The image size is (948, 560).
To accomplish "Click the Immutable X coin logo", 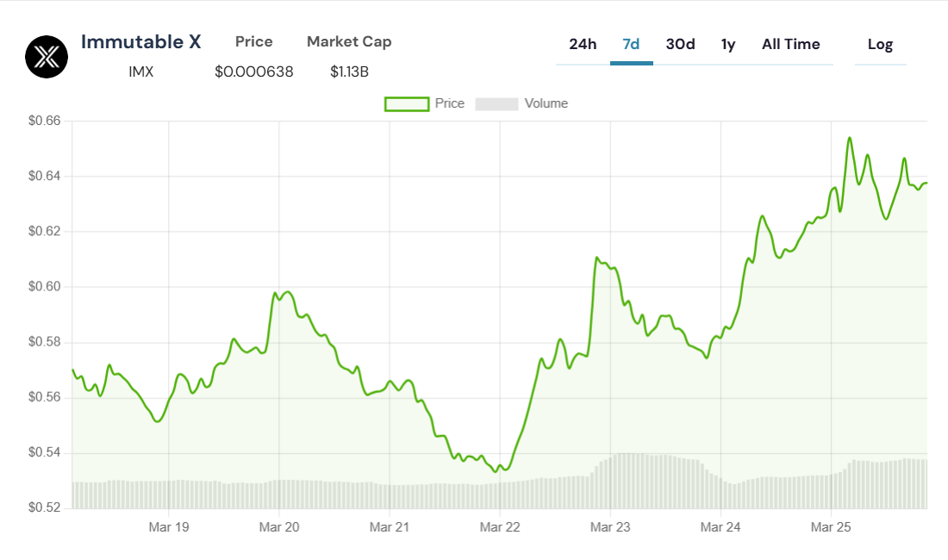I will [x=47, y=57].
